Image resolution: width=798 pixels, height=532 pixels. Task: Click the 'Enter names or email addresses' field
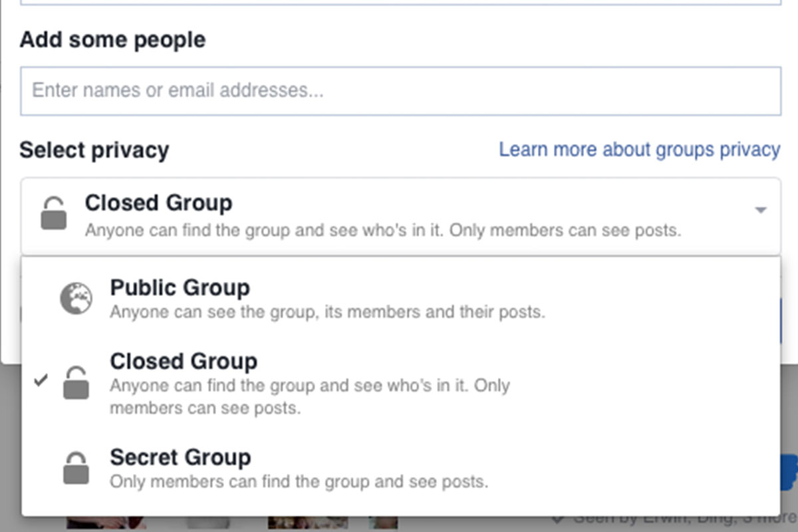(x=400, y=90)
